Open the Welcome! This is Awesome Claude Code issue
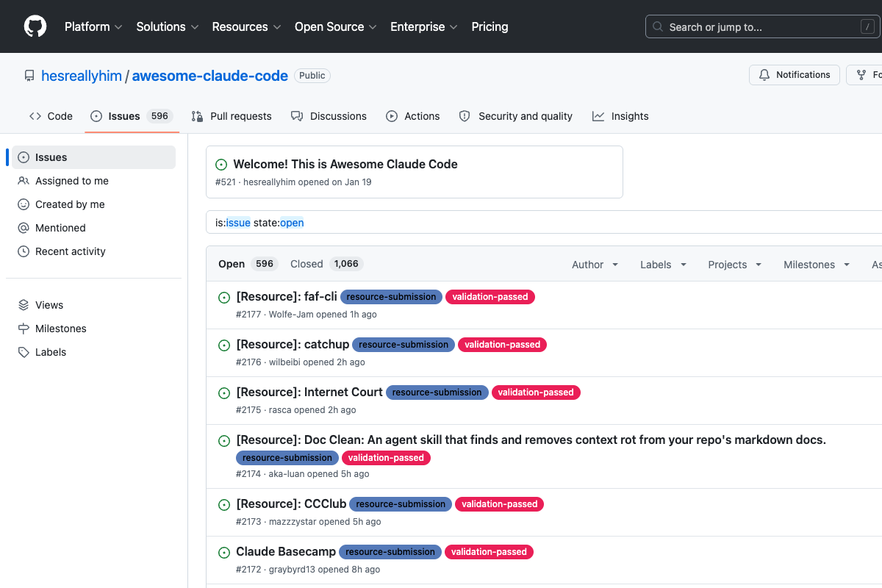The height and width of the screenshot is (588, 882). 345,164
